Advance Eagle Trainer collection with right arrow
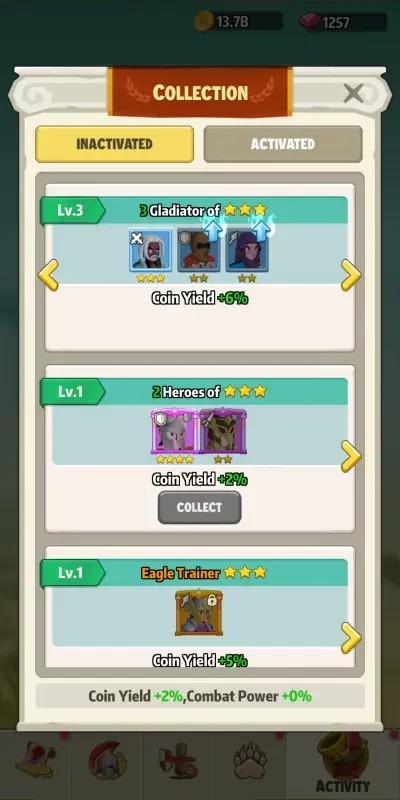This screenshot has width=400, height=800. (351, 638)
